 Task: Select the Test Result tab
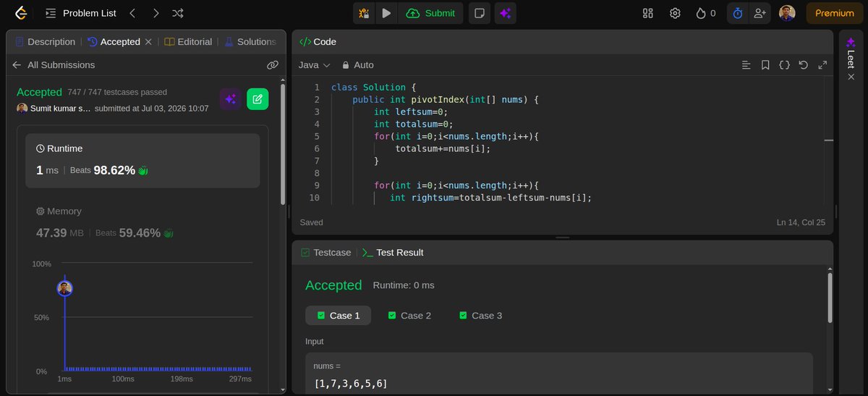pyautogui.click(x=393, y=253)
